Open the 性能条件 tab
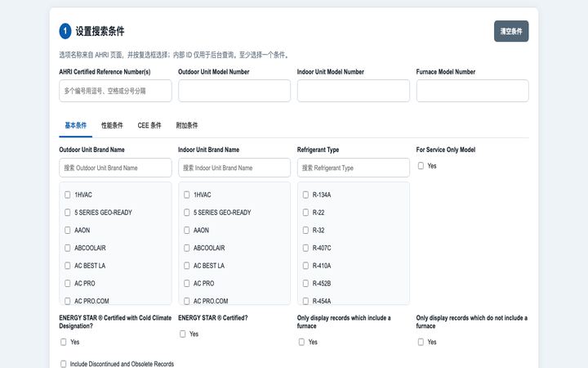Screen dimensions: 588x368 pos(112,125)
